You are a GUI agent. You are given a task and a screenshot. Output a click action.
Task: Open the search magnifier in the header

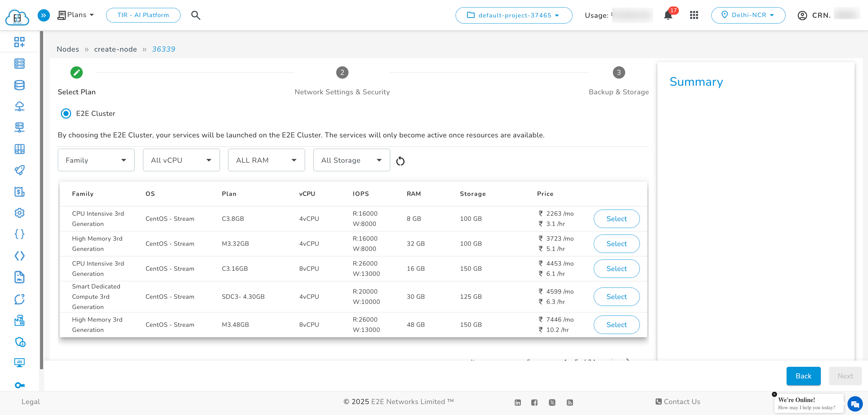point(196,15)
